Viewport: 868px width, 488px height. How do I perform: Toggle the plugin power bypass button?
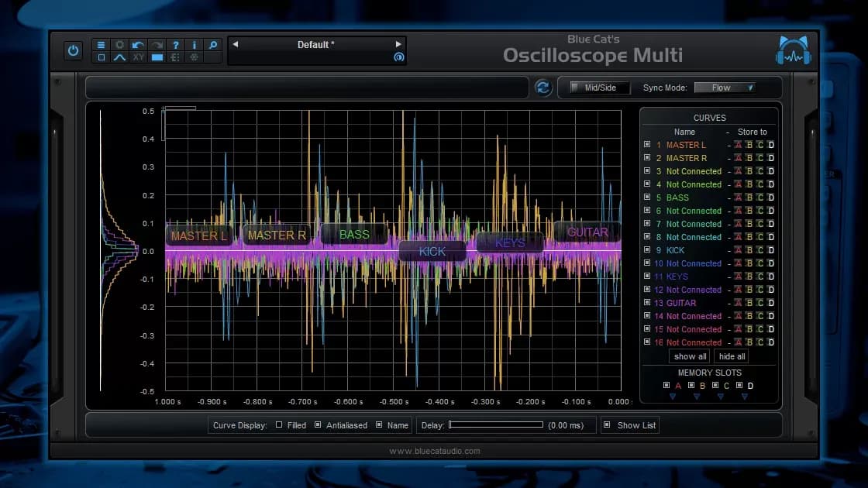click(73, 51)
